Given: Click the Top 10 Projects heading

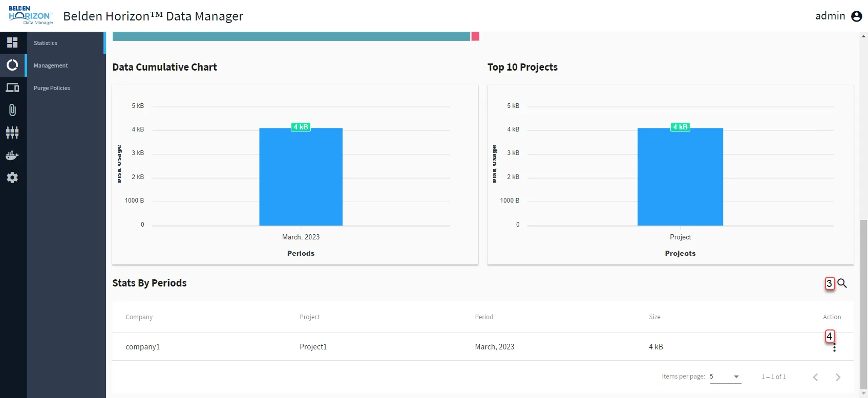Looking at the screenshot, I should click(522, 67).
